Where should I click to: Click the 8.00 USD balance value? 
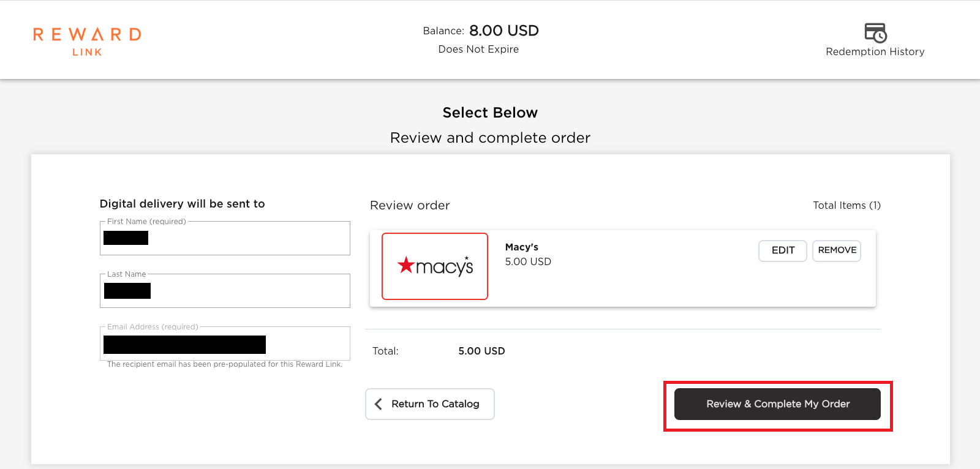[504, 31]
